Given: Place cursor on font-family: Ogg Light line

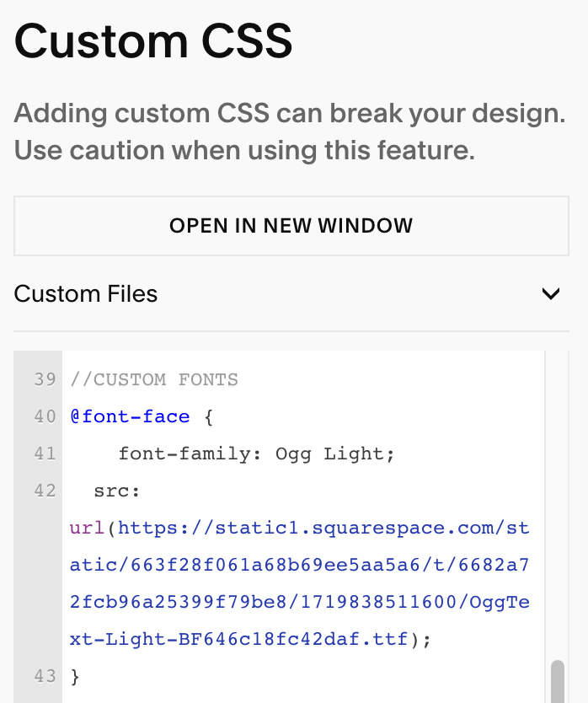Looking at the screenshot, I should point(256,454).
